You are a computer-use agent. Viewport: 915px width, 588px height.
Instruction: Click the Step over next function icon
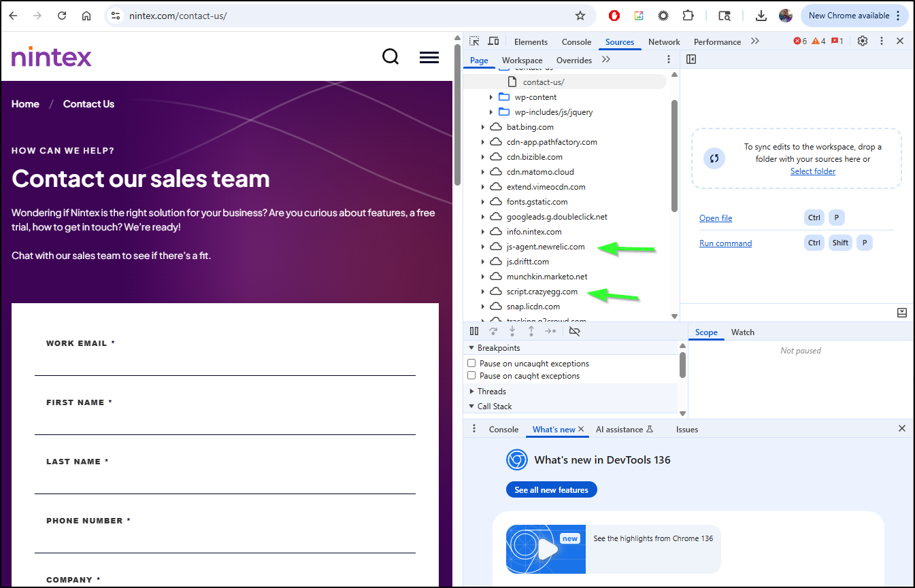tap(494, 332)
